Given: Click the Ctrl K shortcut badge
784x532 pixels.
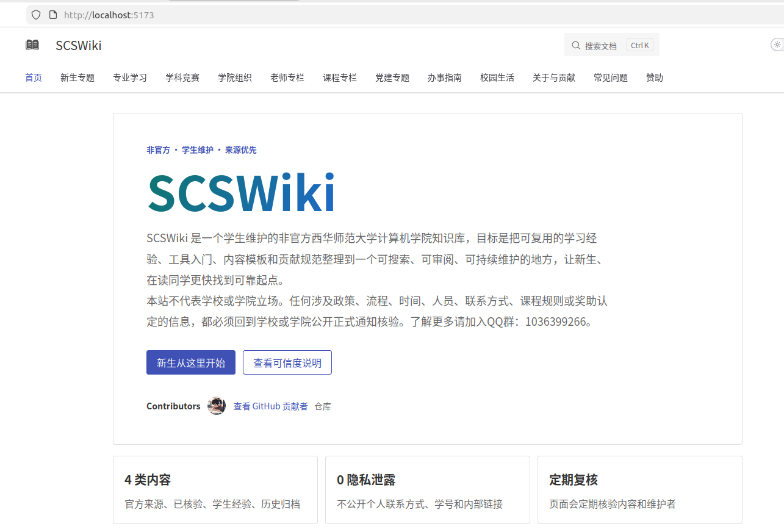Looking at the screenshot, I should (640, 45).
